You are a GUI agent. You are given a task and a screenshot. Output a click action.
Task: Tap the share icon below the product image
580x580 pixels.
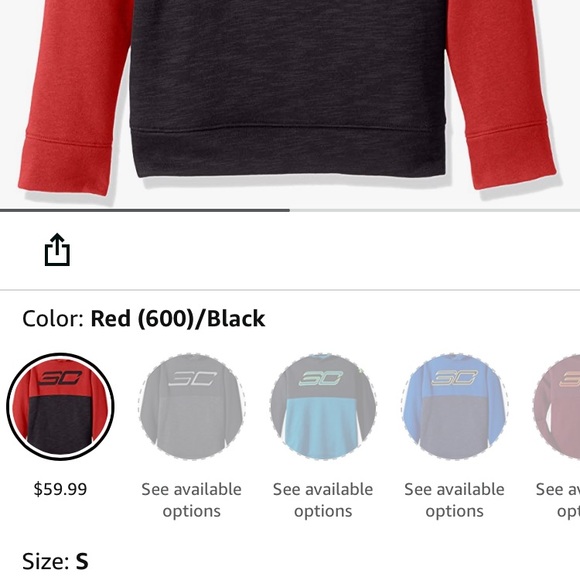[x=57, y=250]
